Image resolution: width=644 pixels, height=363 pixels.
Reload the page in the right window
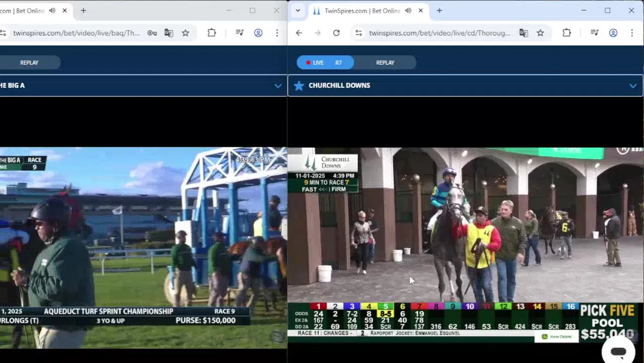(x=336, y=33)
